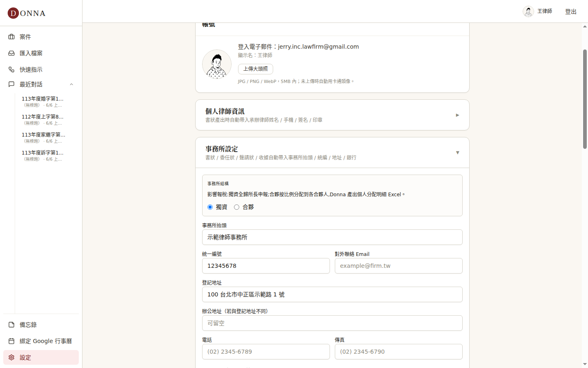
Task: Click the 統一編號 input field
Action: 266,266
